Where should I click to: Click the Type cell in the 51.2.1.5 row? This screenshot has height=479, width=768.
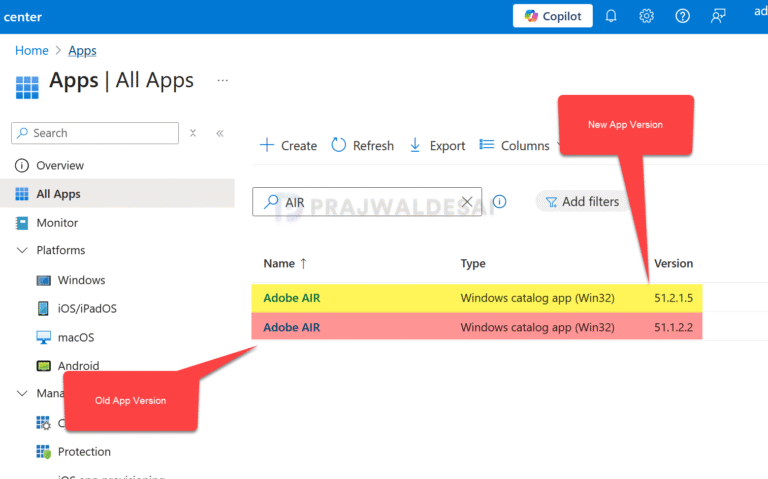(537, 298)
